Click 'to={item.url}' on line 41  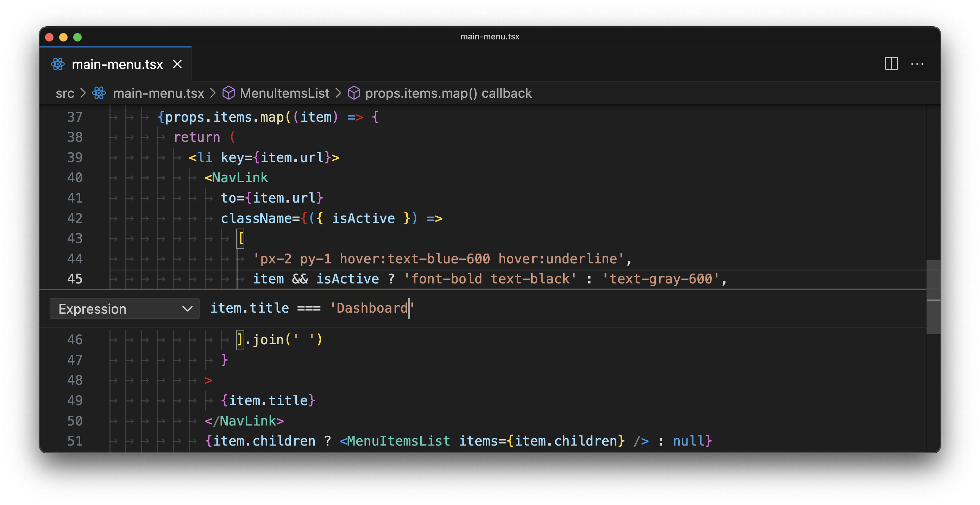click(x=272, y=198)
